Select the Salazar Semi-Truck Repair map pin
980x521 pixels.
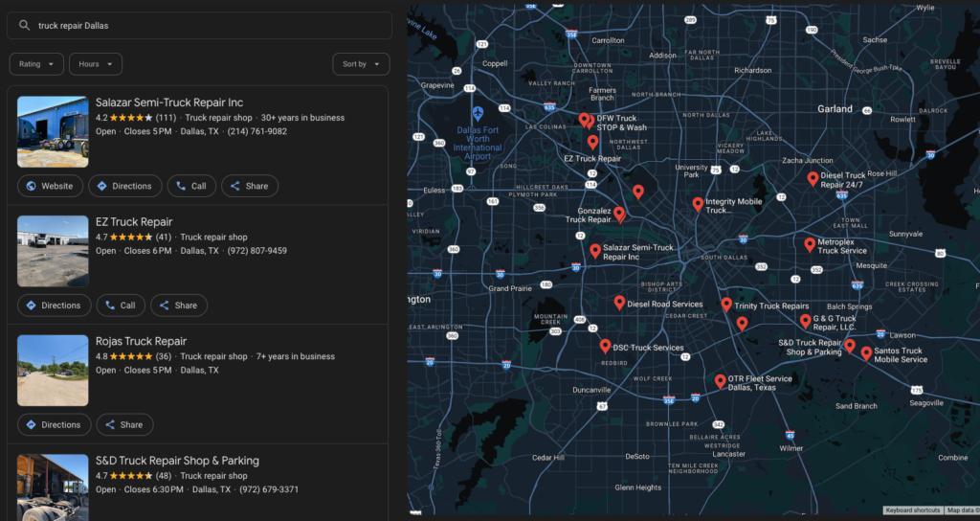tap(595, 251)
